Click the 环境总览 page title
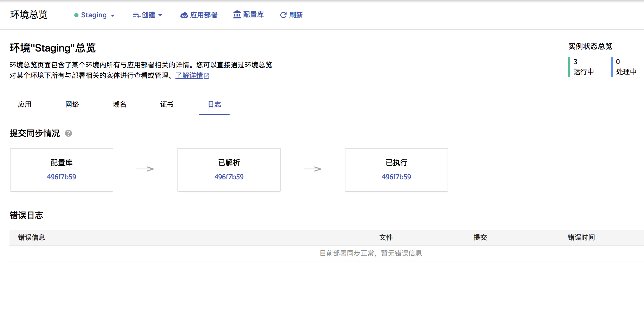This screenshot has height=314, width=644. tap(29, 15)
